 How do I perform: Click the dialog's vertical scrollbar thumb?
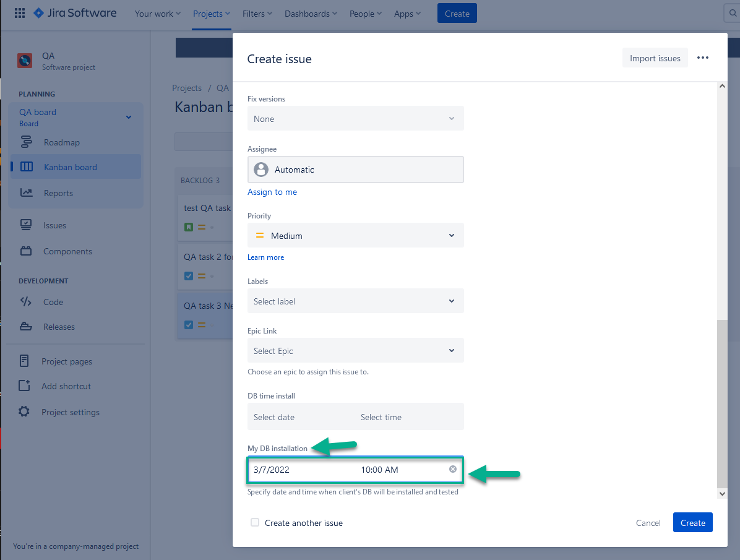click(721, 402)
